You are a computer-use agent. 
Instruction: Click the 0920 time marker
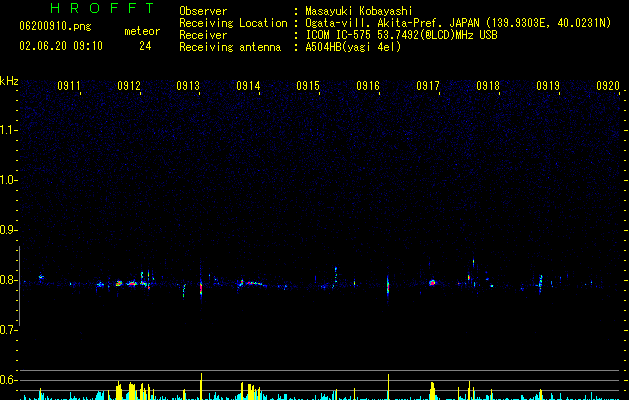click(608, 86)
